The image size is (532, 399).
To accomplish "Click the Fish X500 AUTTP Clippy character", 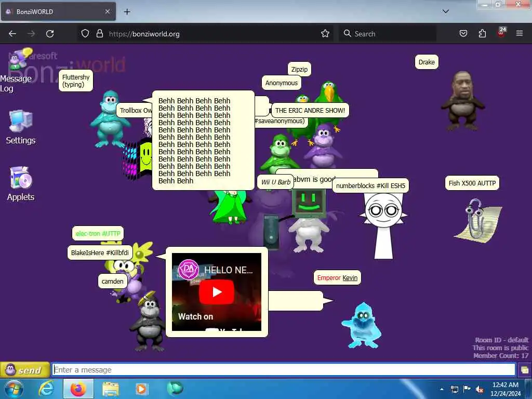I will (478, 221).
